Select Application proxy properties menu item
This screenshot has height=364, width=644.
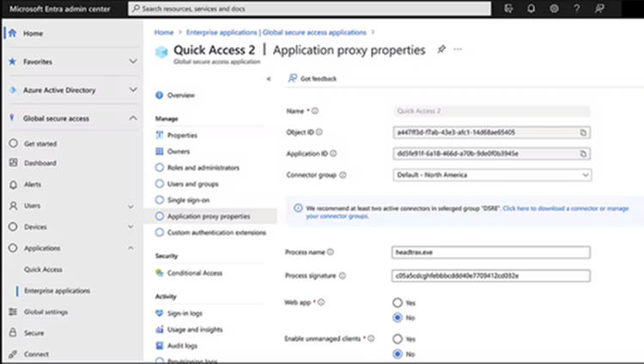[209, 216]
